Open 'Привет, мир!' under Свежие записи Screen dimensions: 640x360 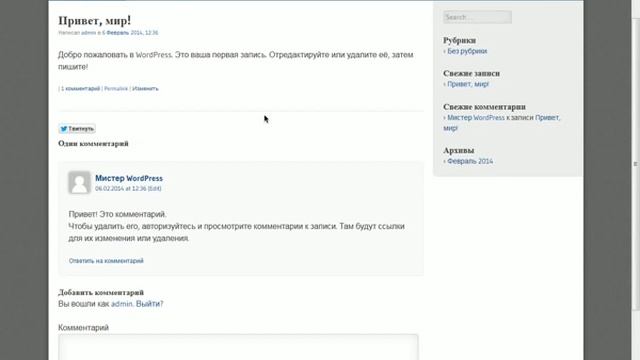[x=468, y=84]
